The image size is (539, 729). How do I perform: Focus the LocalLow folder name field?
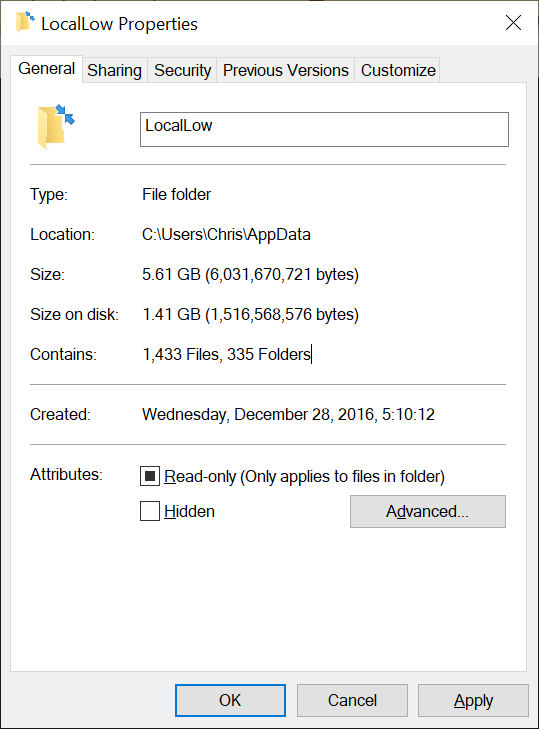pyautogui.click(x=324, y=129)
